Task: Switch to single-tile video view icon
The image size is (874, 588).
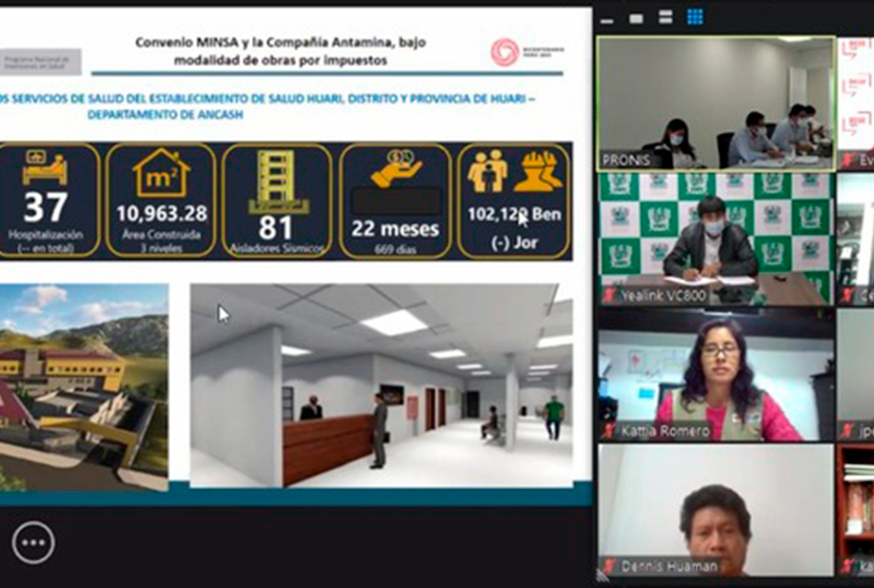Action: tap(636, 19)
